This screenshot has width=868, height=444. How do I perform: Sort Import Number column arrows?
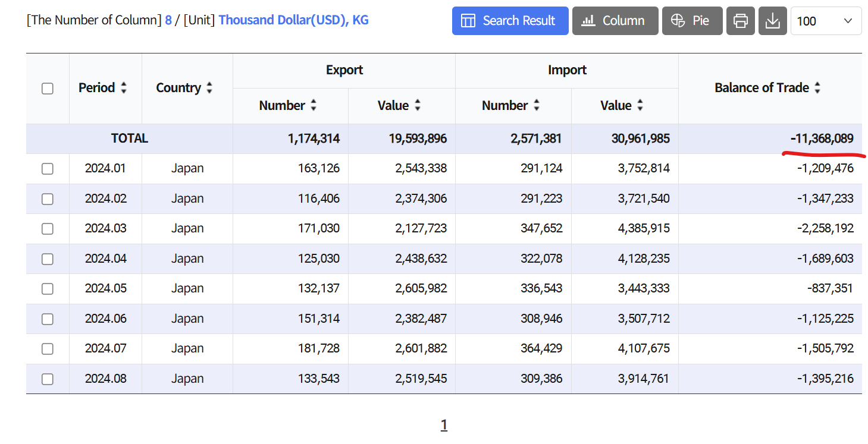coord(537,106)
